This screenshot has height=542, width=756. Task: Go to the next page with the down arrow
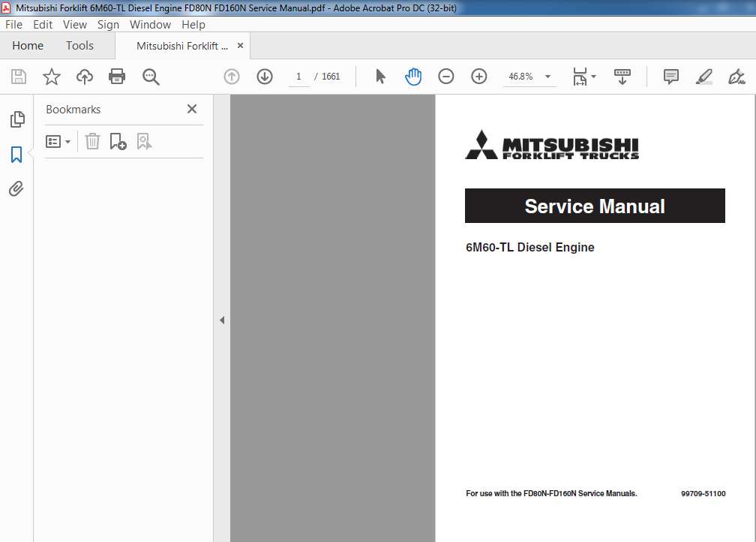coord(265,77)
